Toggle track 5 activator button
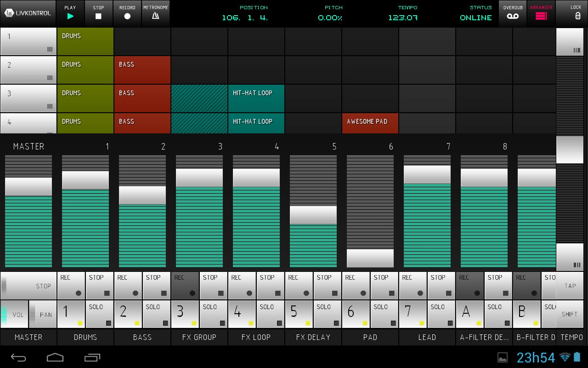Viewport: 588px width, 368px height. click(x=299, y=314)
